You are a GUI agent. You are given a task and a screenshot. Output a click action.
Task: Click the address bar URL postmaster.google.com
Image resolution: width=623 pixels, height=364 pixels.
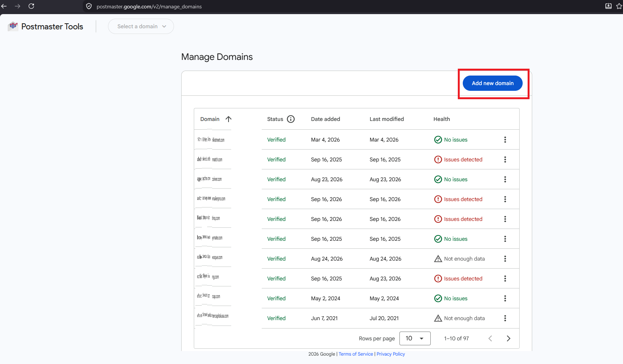[x=149, y=6]
